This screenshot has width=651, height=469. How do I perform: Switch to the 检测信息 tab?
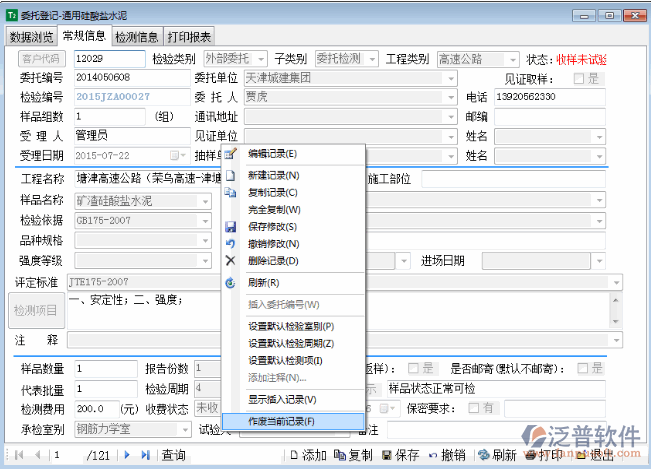[137, 37]
